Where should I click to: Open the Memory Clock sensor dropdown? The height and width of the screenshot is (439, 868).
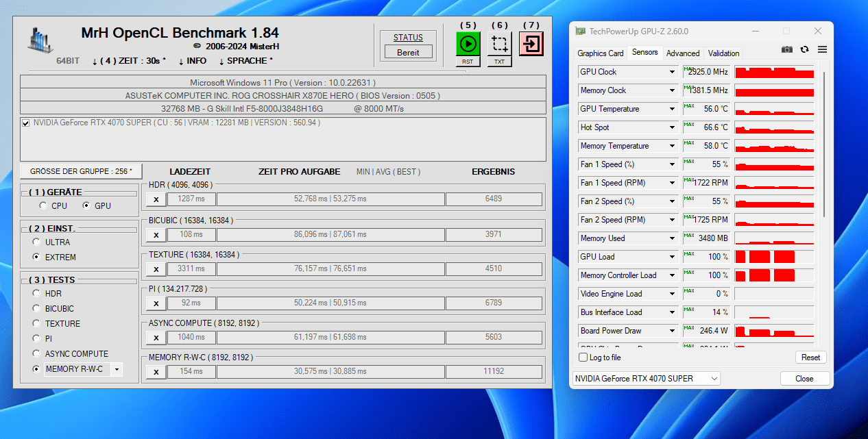click(x=672, y=90)
